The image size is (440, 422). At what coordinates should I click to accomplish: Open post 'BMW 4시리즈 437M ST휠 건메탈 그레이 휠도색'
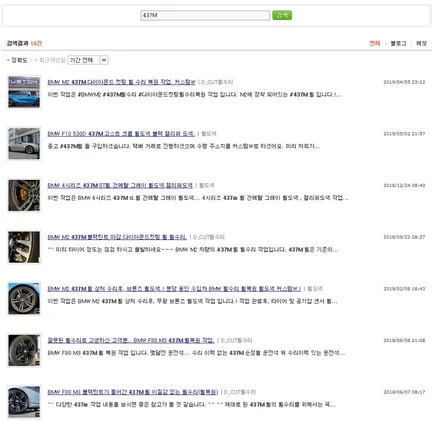(120, 185)
